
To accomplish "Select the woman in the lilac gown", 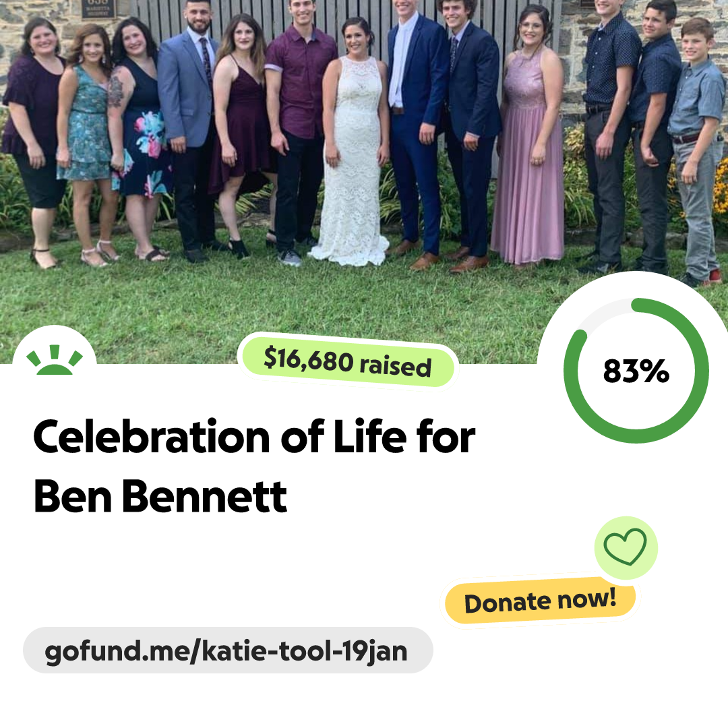I will coord(529,140).
